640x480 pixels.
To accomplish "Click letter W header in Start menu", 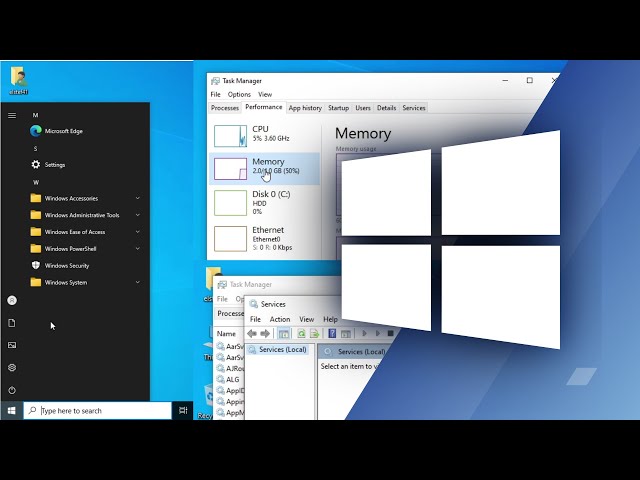I will click(x=36, y=182).
